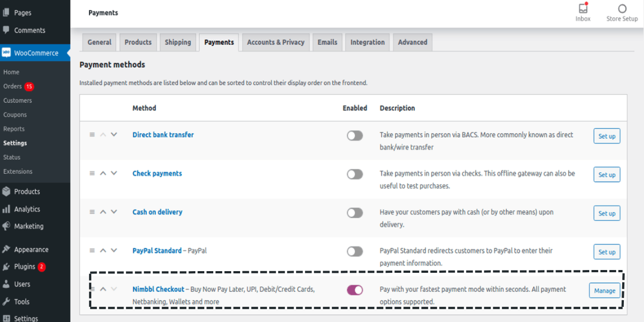Screen dimensions: 644x322
Task: Click the Comments bubble icon
Action: click(6, 30)
